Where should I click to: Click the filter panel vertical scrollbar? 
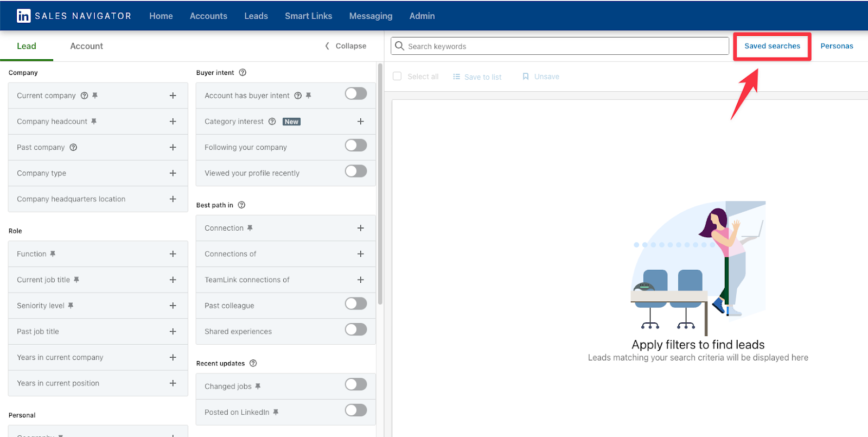[x=380, y=185]
